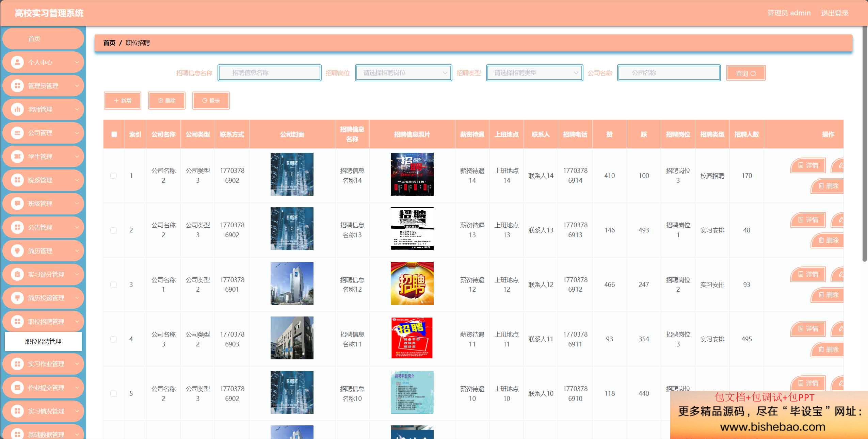Click the 学生管理 icon in sidebar
Viewport: 868px width, 439px height.
[17, 157]
